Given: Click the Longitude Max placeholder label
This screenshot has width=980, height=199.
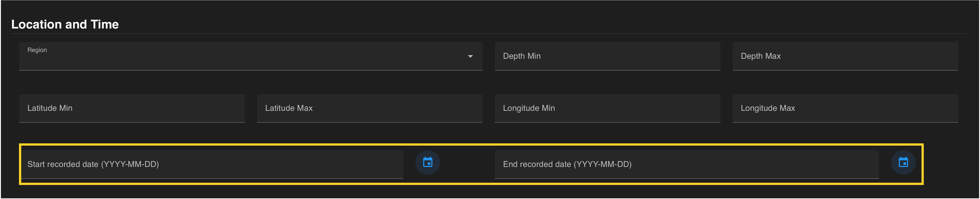Looking at the screenshot, I should [768, 108].
